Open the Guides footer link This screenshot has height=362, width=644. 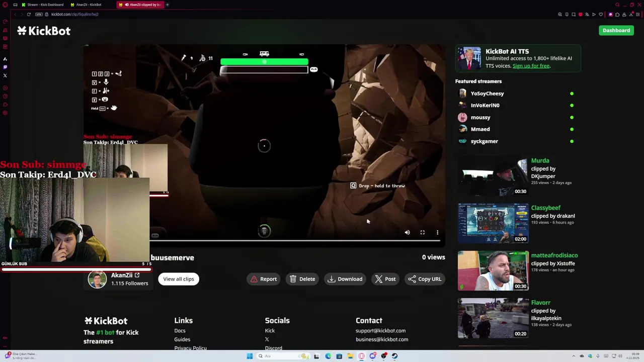click(182, 339)
